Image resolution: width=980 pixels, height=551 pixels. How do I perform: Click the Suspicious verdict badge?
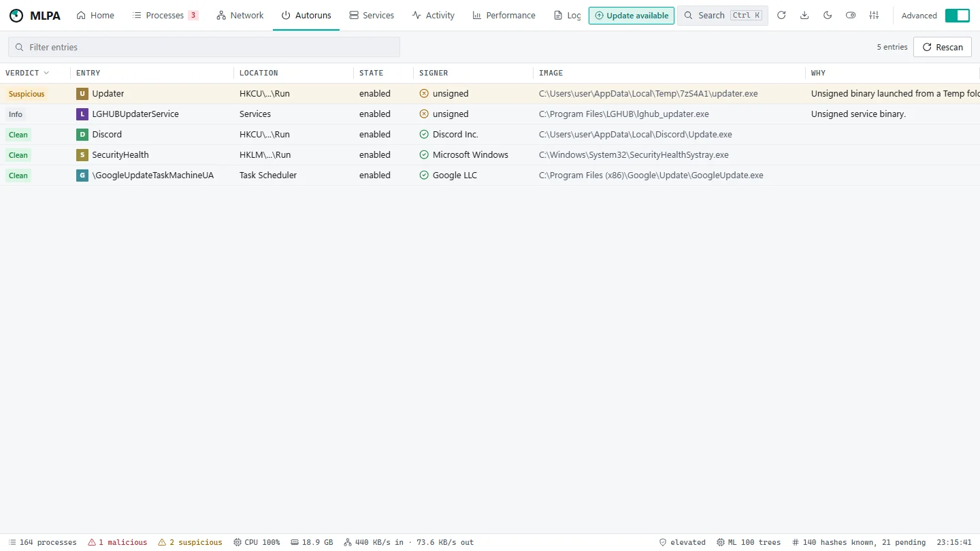point(27,94)
